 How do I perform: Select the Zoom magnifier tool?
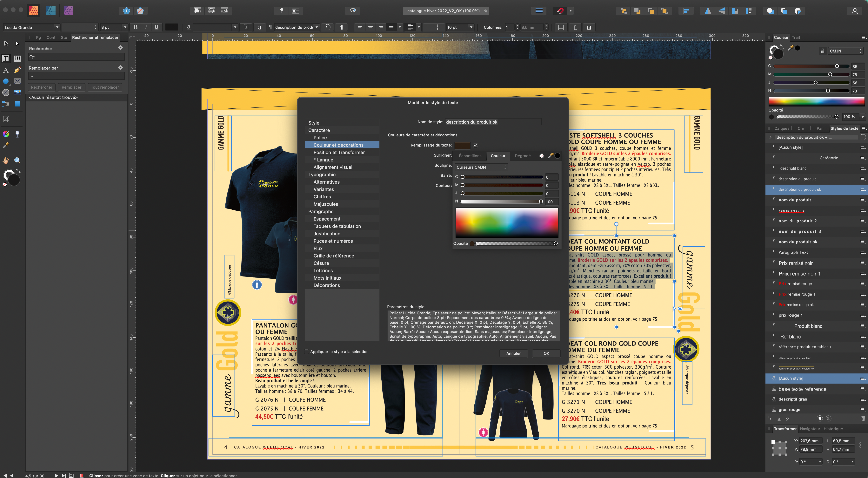point(17,160)
